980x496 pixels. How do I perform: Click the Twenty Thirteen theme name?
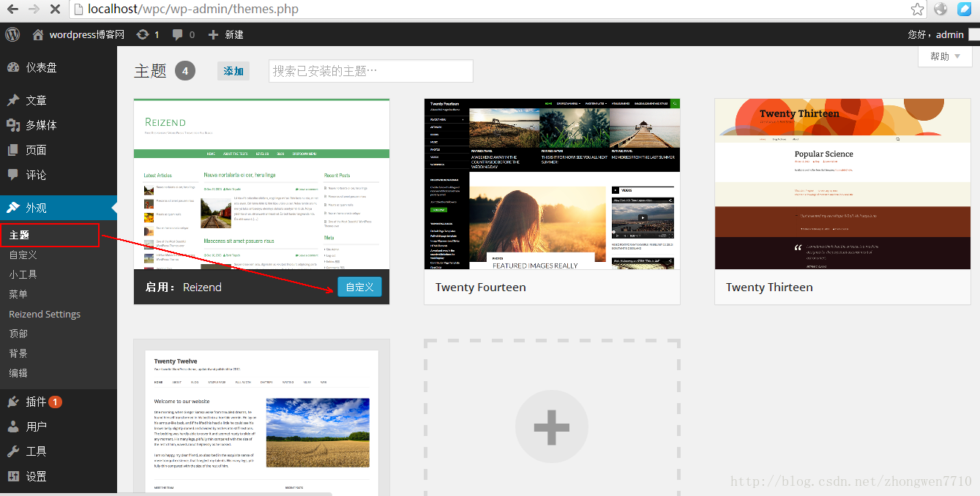769,287
